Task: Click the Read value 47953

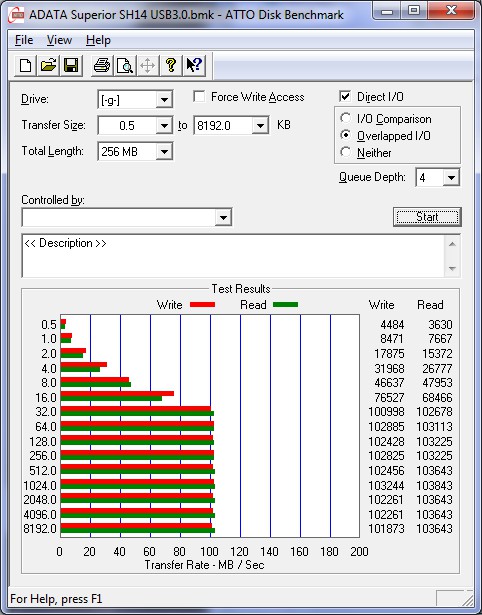Action: [x=437, y=382]
